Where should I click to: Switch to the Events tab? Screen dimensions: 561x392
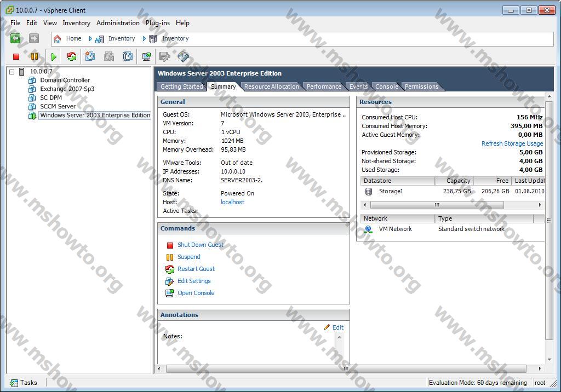[x=358, y=87]
